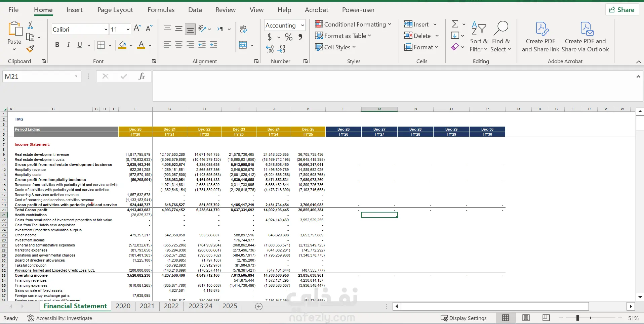Toggle Bold formatting
Viewport: 644px width, 324px height.
click(57, 45)
